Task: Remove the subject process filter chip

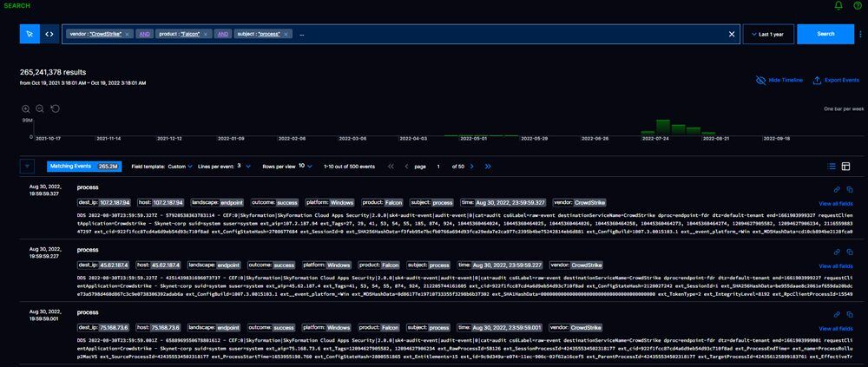Action: coord(286,34)
